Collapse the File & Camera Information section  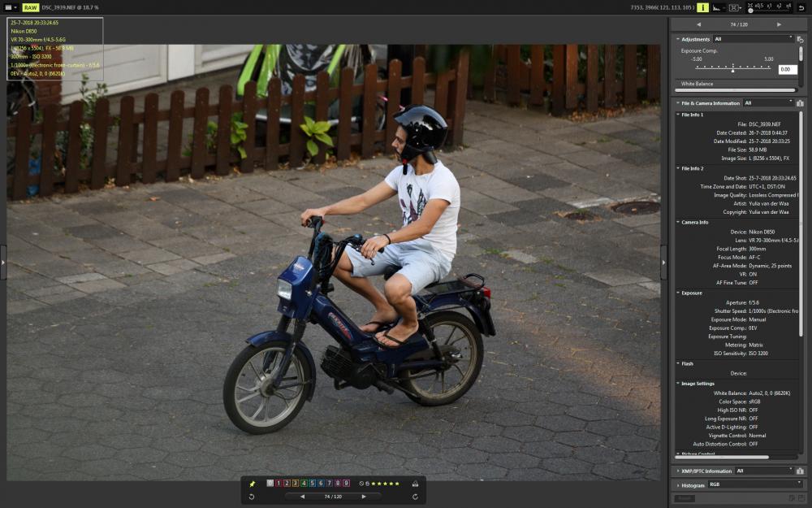pos(678,103)
